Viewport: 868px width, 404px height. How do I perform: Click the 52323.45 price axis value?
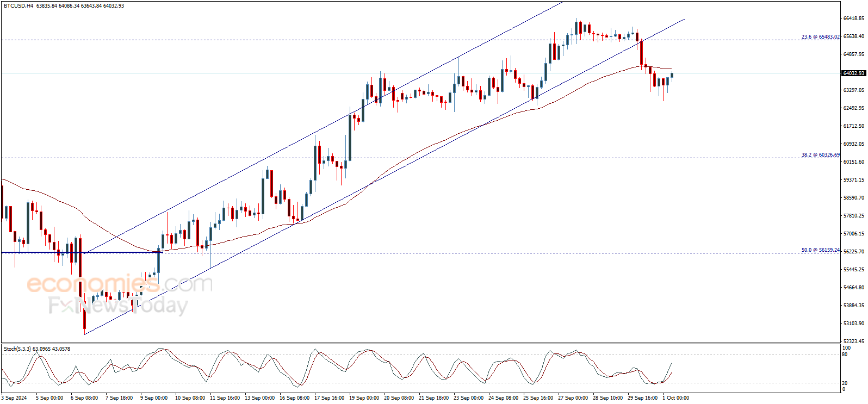coord(853,341)
